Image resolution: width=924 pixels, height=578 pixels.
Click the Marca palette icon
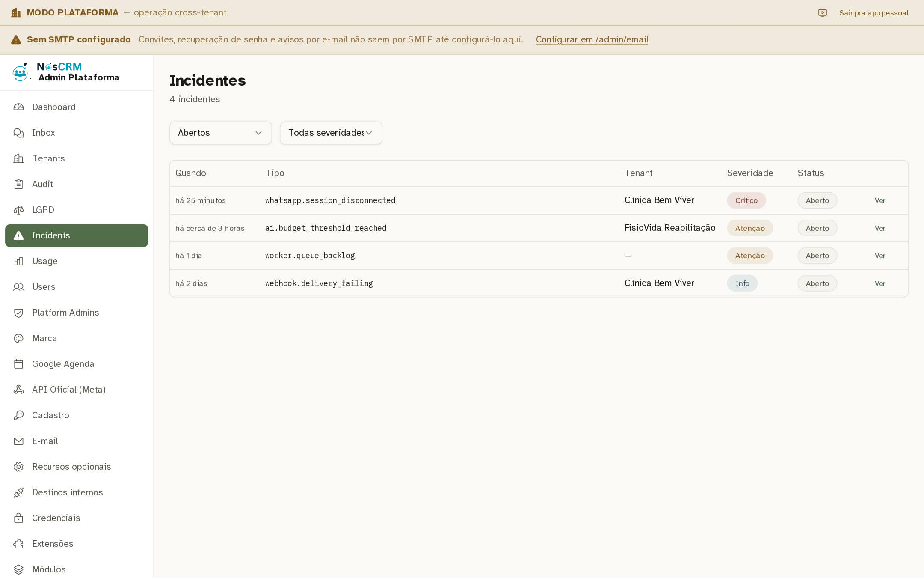click(18, 338)
